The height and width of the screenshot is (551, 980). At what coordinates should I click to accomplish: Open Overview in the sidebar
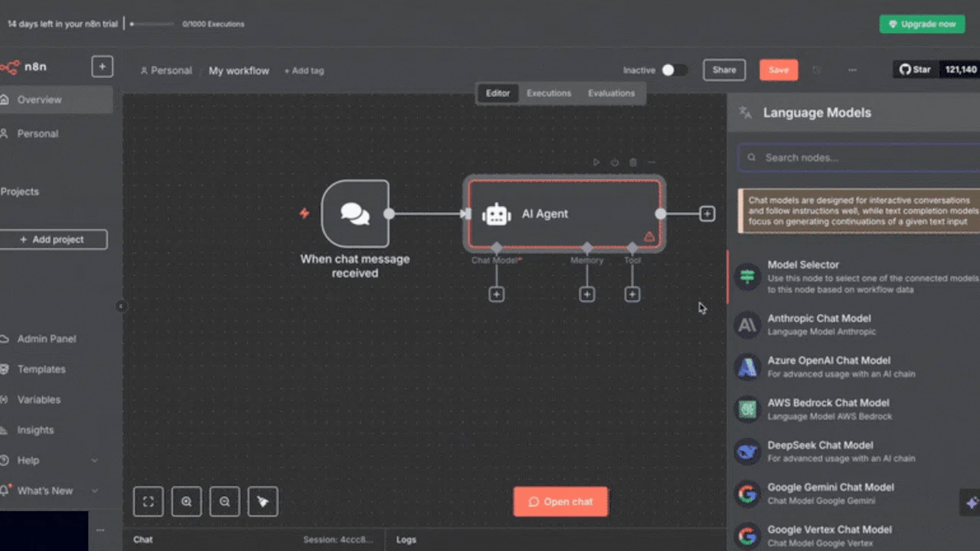[x=56, y=99]
